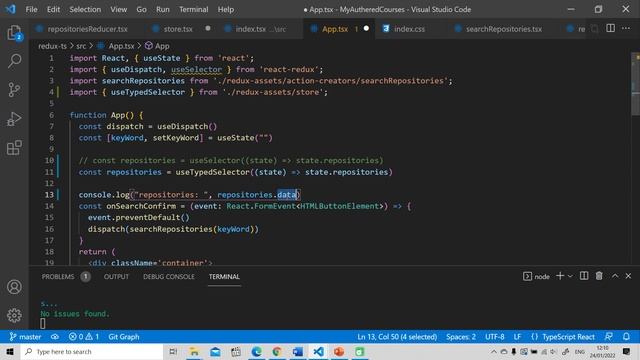Click the Windows Start button
Viewport: 640px width, 360px height.
pos(10,351)
